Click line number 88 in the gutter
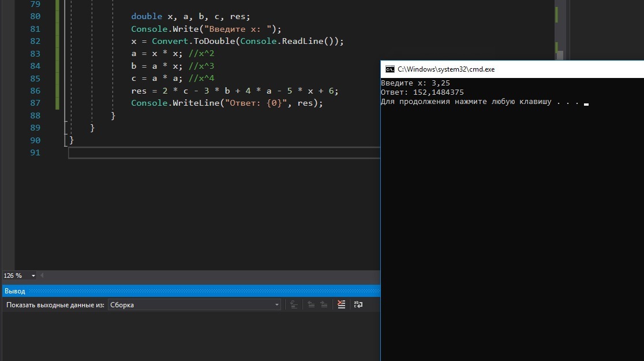The height and width of the screenshot is (361, 644). pyautogui.click(x=35, y=116)
